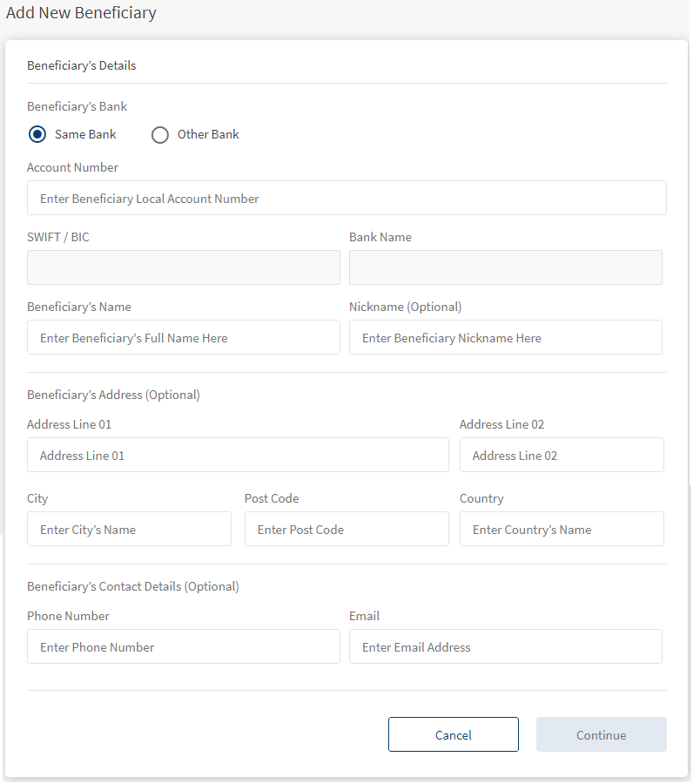Focus the Beneficiary's Full Name input
The image size is (693, 784).
[184, 338]
